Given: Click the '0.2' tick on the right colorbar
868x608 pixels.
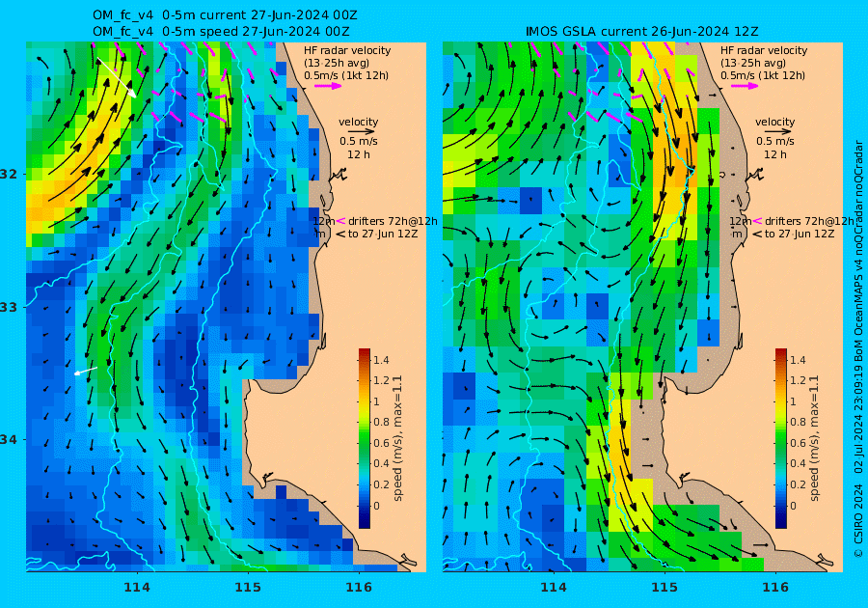Looking at the screenshot, I should tap(798, 484).
